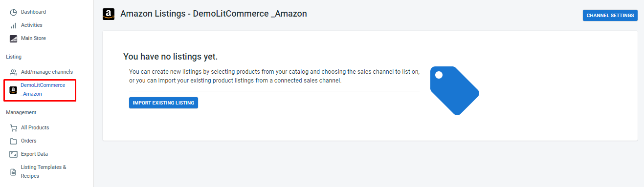Click the All Products cart icon
This screenshot has height=187, width=644.
pos(13,128)
